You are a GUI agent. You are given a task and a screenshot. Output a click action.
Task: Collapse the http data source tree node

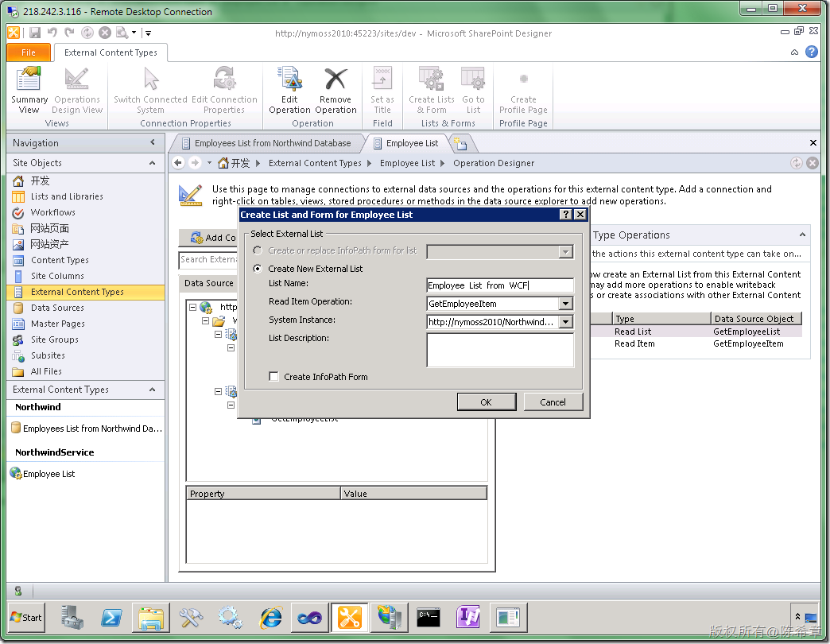coord(192,307)
